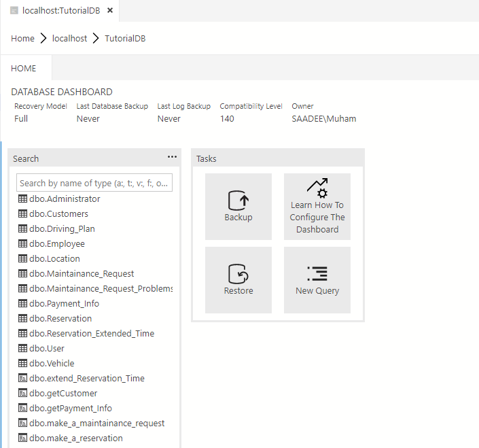Click table icon beside dbo.Administrator
Image resolution: width=479 pixels, height=448 pixels.
click(22, 199)
